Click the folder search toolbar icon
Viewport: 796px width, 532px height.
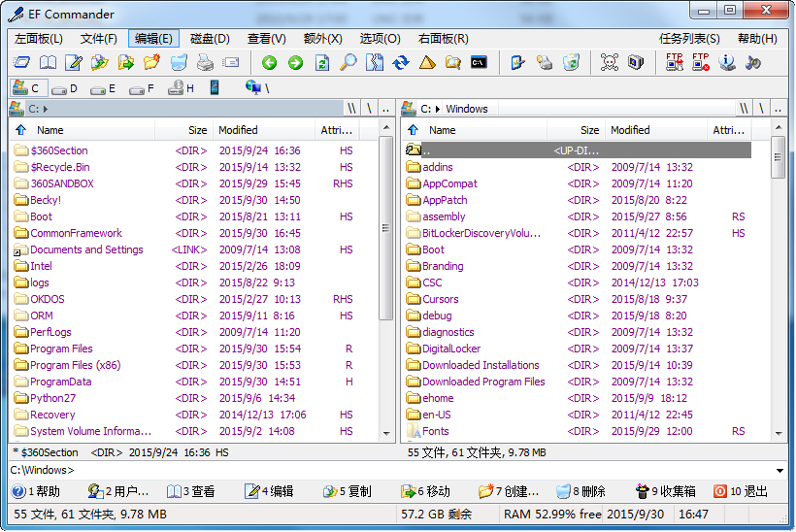coord(452,62)
